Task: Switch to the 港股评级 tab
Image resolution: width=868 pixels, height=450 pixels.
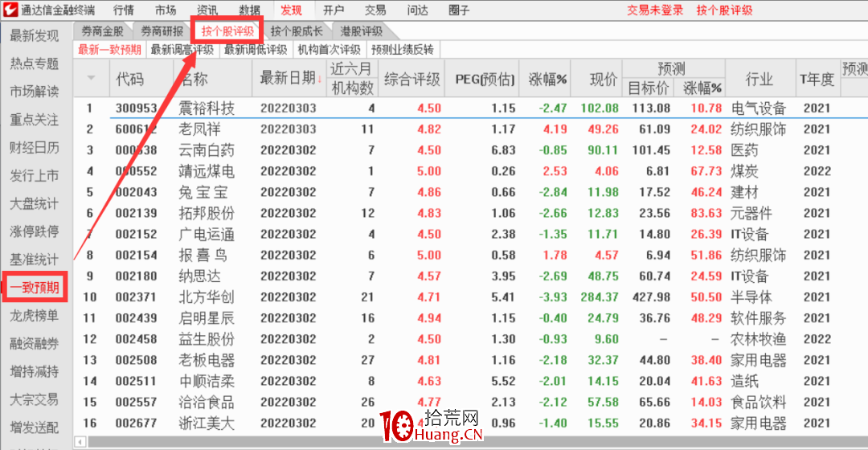Action: 361,31
